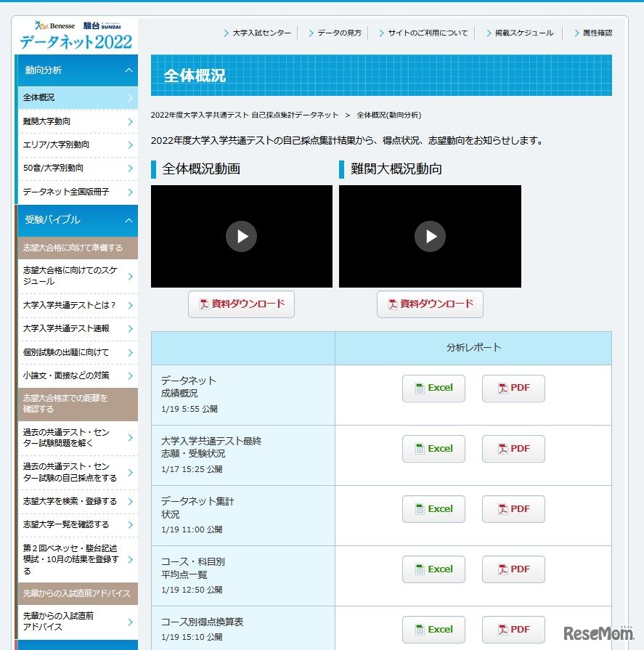Open Excel file for コース・科目別平均点一覧
Image resolution: width=644 pixels, height=650 pixels.
tap(433, 569)
